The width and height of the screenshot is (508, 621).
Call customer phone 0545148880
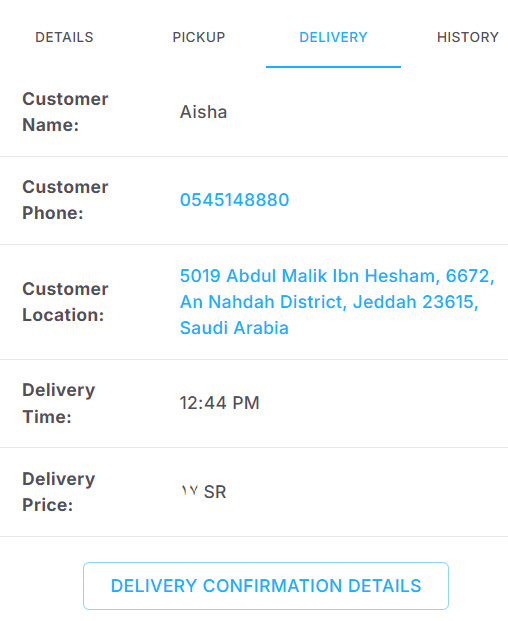234,200
